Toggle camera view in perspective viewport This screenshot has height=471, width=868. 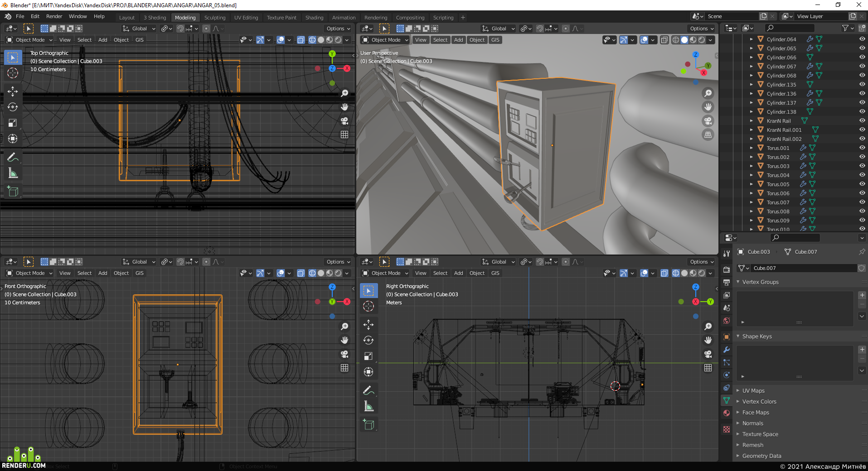(x=708, y=121)
